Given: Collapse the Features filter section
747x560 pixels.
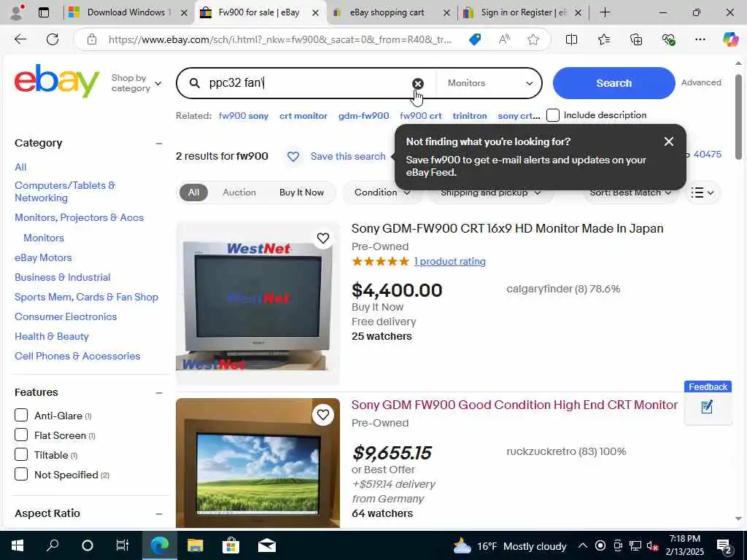Looking at the screenshot, I should click(159, 393).
